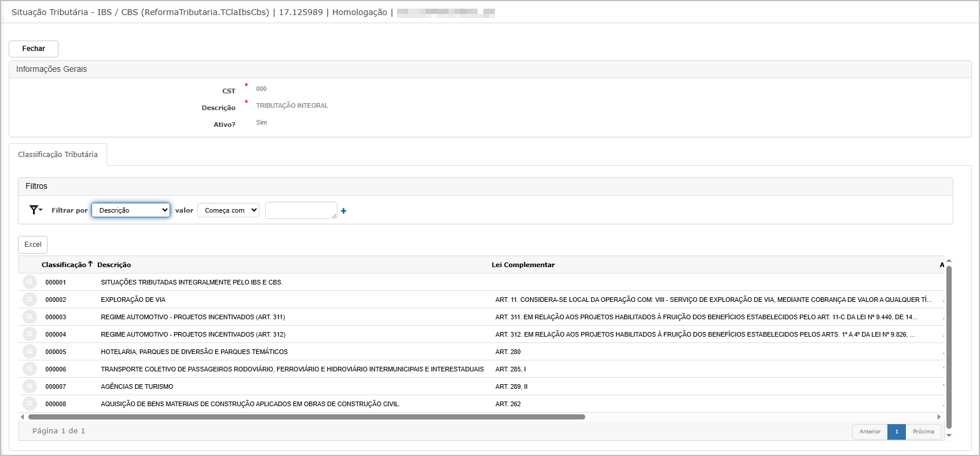Export the table with the Excel button
The image size is (980, 456).
pos(33,245)
